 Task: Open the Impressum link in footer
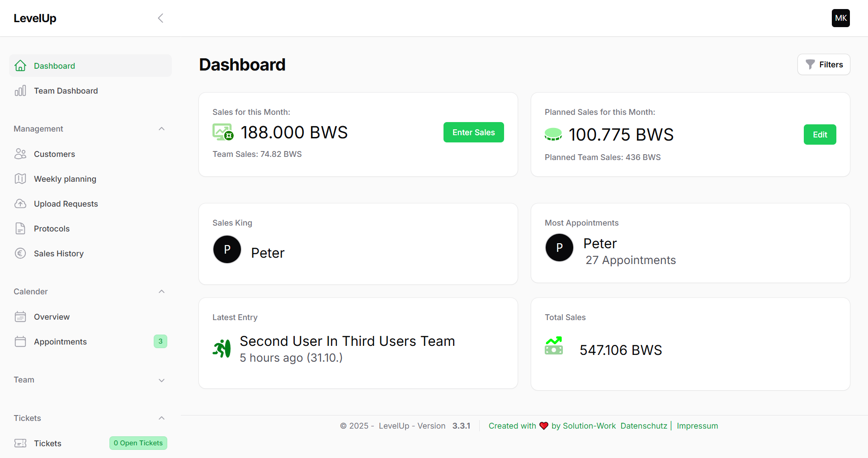[697, 426]
